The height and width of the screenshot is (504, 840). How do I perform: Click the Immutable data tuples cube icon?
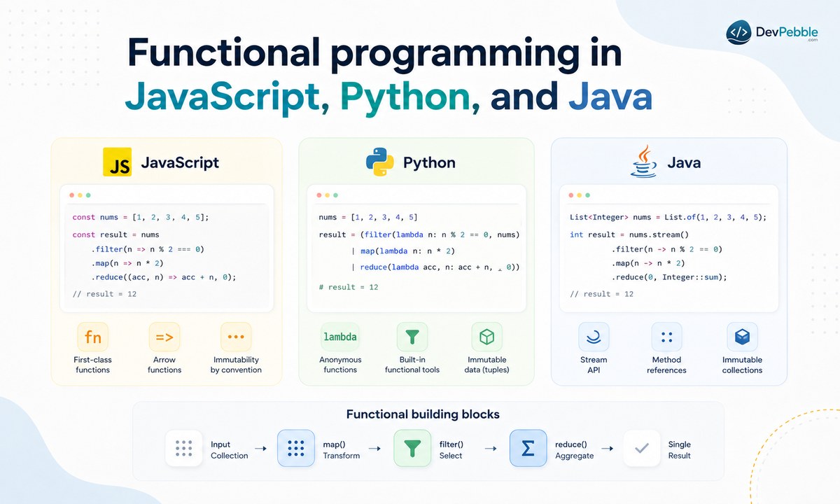pos(486,337)
